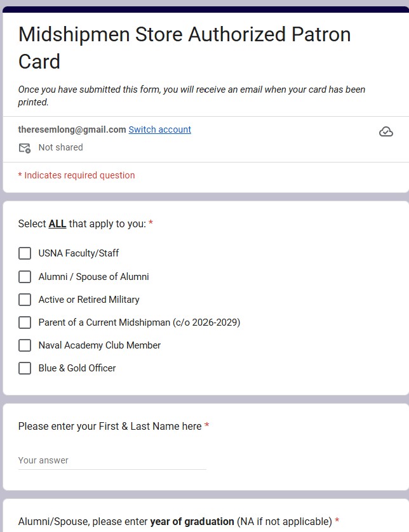409x532 pixels.
Task: Click the red asterisk beside the name question
Action: point(206,425)
